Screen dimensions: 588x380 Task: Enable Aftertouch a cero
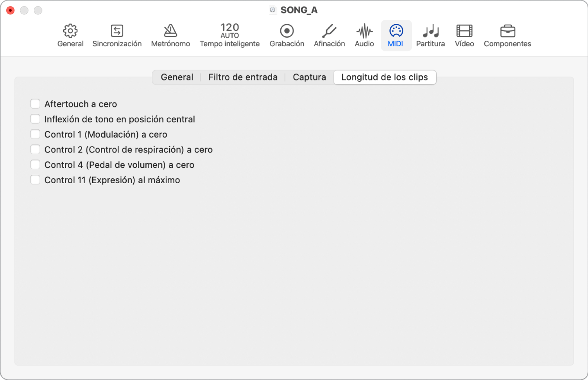35,103
